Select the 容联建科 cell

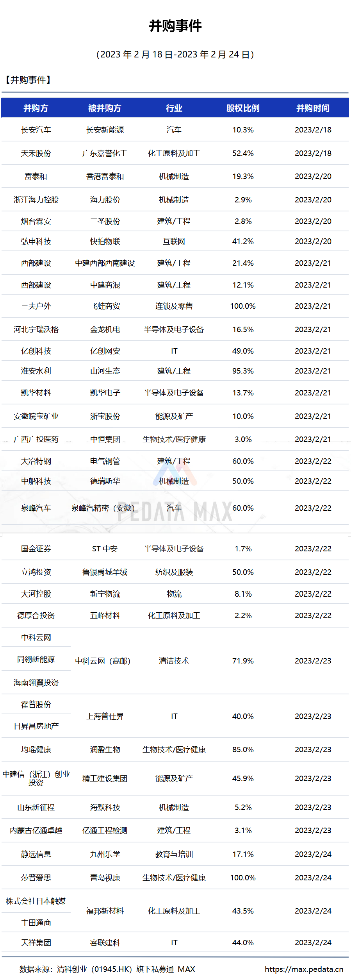[x=105, y=943]
